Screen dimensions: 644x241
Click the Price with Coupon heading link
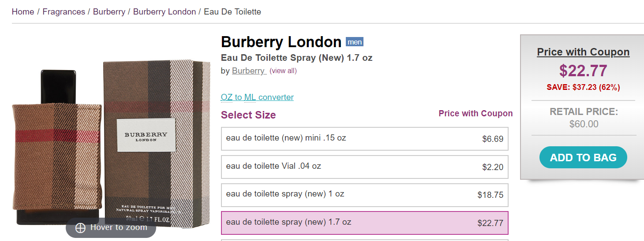point(583,52)
